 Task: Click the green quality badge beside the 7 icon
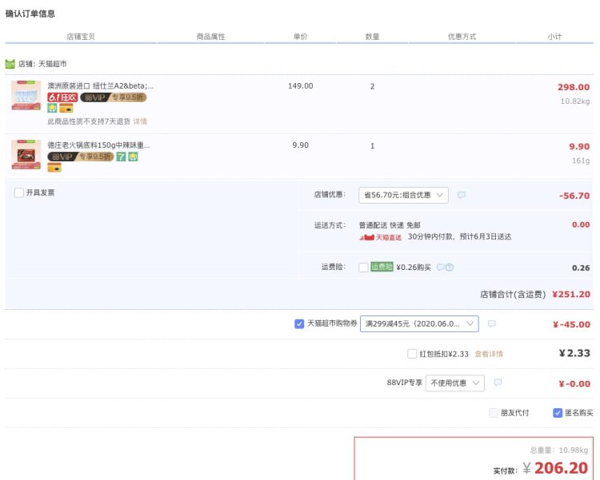click(x=133, y=157)
